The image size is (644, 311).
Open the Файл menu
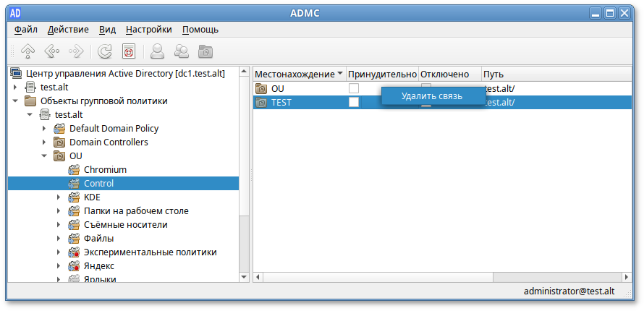(26, 30)
